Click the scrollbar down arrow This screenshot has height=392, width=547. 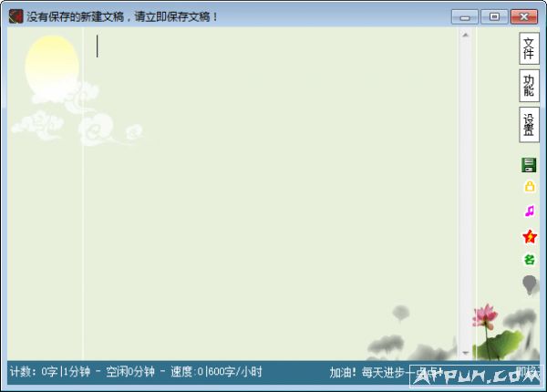(x=465, y=352)
